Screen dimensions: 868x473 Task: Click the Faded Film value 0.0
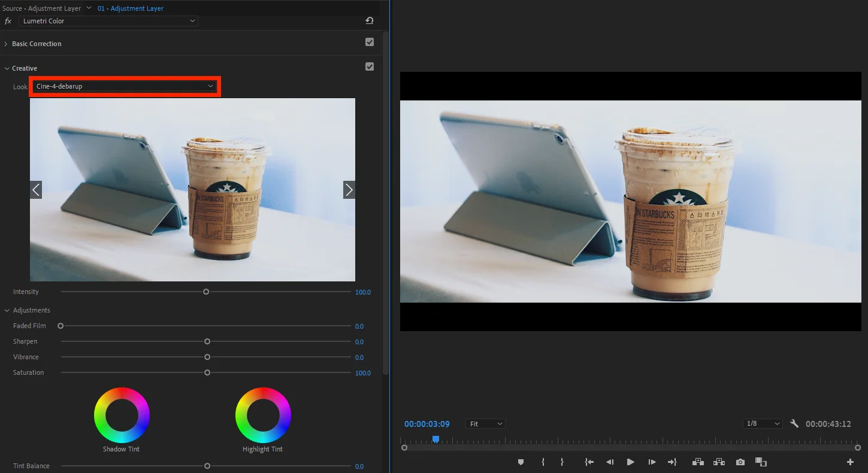[359, 326]
